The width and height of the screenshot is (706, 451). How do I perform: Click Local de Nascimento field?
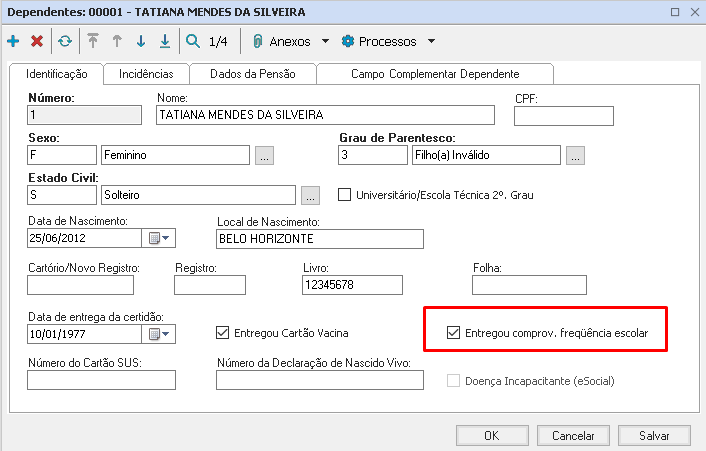(x=320, y=239)
